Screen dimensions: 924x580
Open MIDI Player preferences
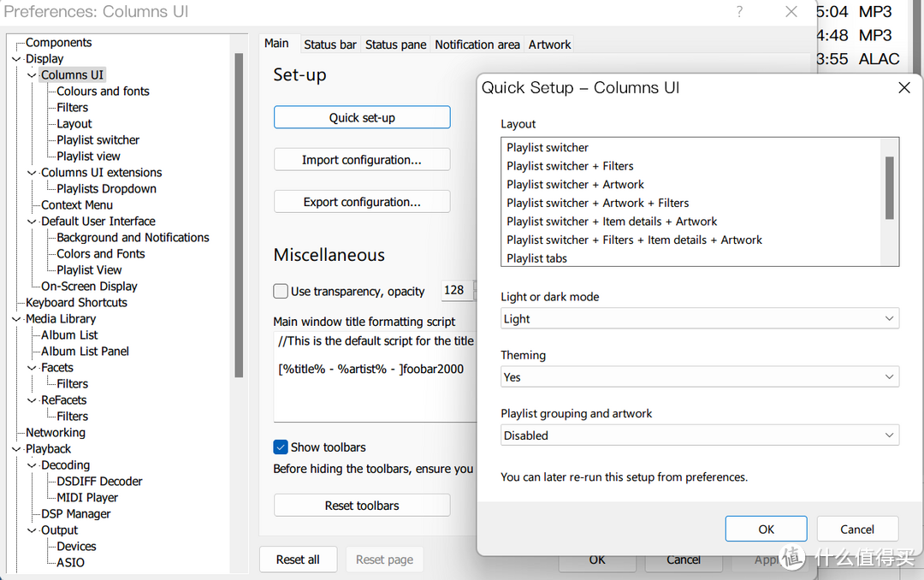87,498
